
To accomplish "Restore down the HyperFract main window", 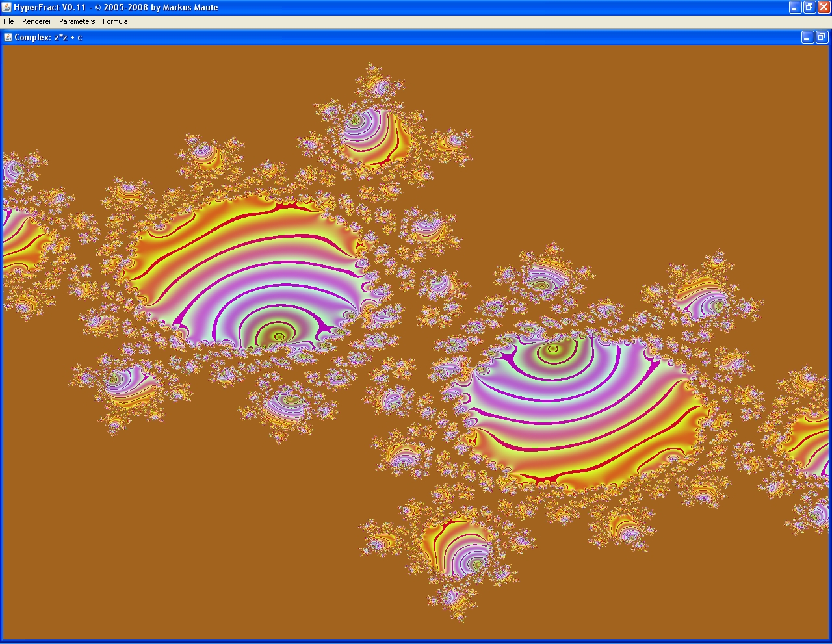I will (809, 7).
